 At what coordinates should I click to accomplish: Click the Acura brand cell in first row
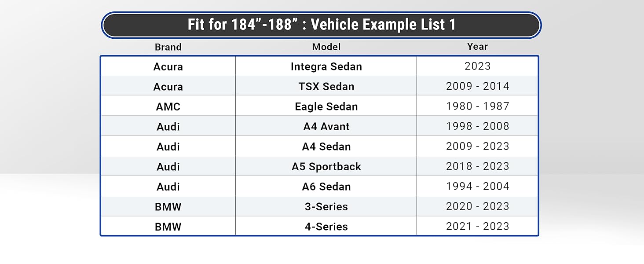coord(168,66)
